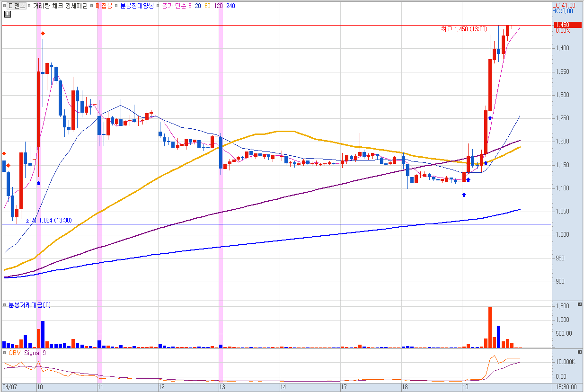Image resolution: width=584 pixels, height=392 pixels.
Task: Select the 매집봉 indicator label
Action: pos(104,6)
